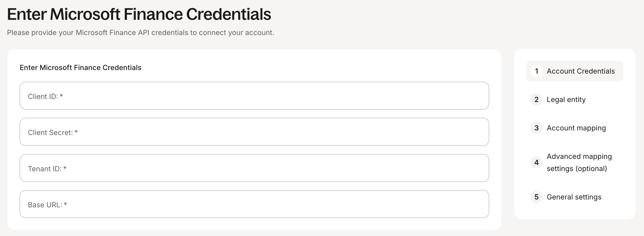
Task: Click the form card's section heading
Action: [x=80, y=68]
